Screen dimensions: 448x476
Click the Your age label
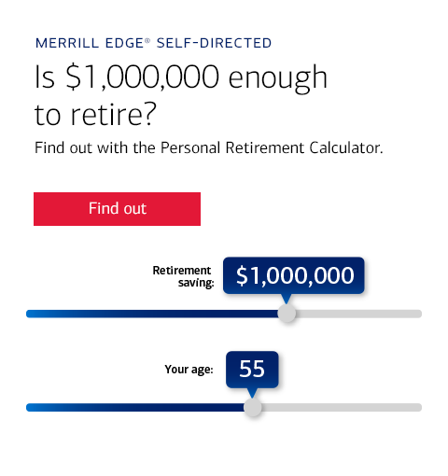(189, 370)
